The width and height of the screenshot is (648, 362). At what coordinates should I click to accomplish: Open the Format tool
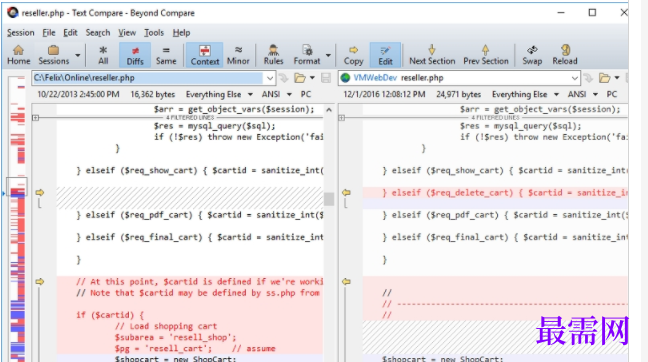307,55
